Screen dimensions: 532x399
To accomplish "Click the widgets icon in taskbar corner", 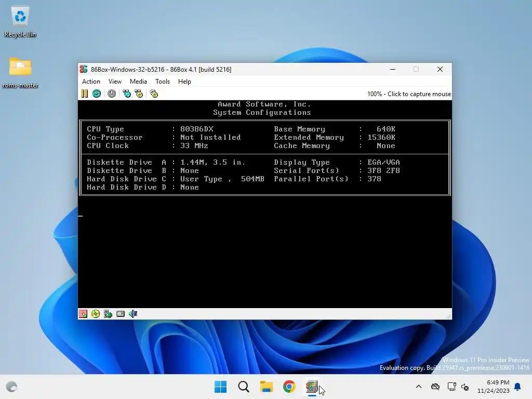I will [11, 387].
